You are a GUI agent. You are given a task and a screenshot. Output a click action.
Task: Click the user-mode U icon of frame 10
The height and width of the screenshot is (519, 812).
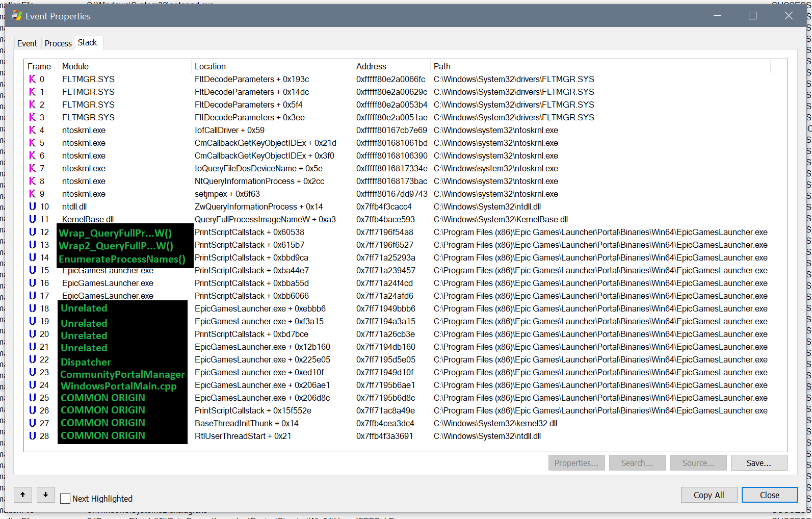pyautogui.click(x=32, y=206)
